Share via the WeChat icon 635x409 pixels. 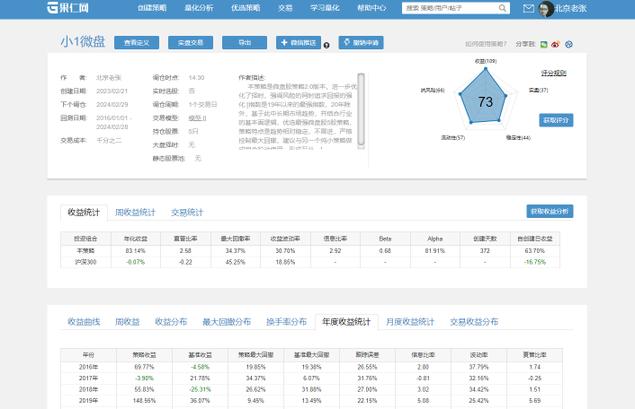point(545,45)
